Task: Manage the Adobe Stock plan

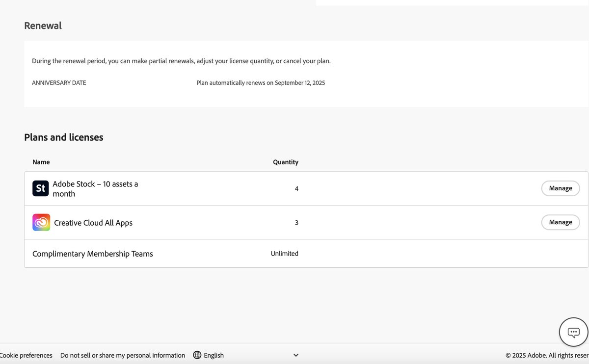Action: pyautogui.click(x=561, y=188)
